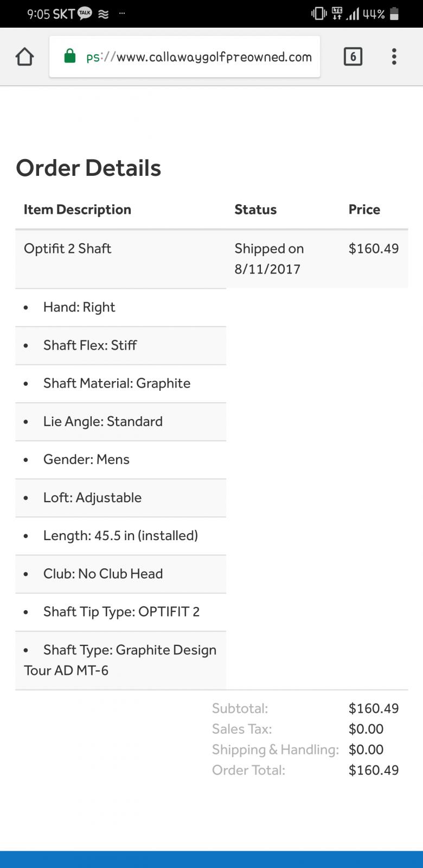Click the callawaygolfpreowned.com address bar

[199, 57]
